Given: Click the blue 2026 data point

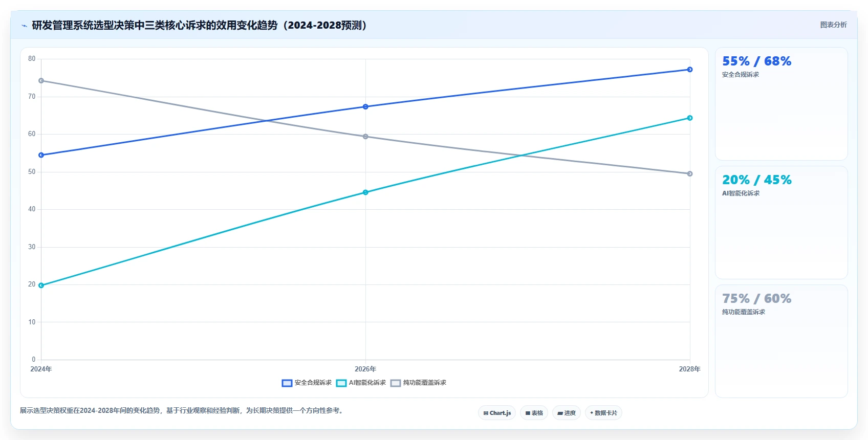Looking at the screenshot, I should pyautogui.click(x=365, y=107).
